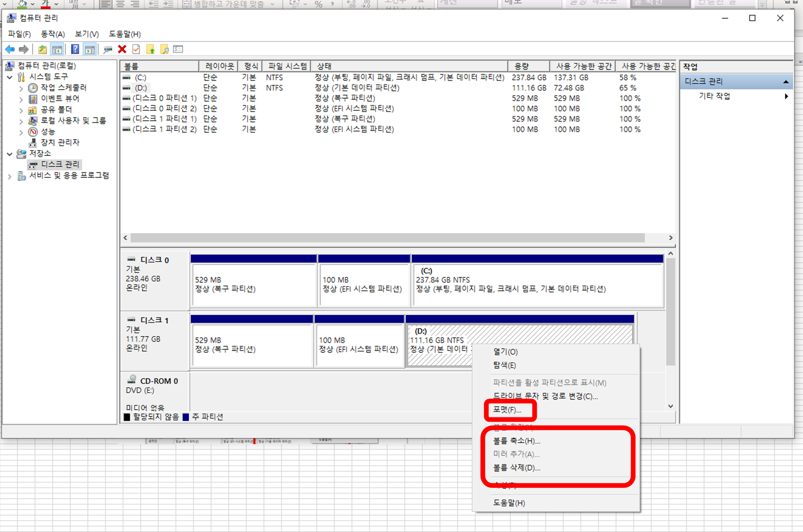Select 볼륨 축소(H)... context menu entry

point(516,441)
